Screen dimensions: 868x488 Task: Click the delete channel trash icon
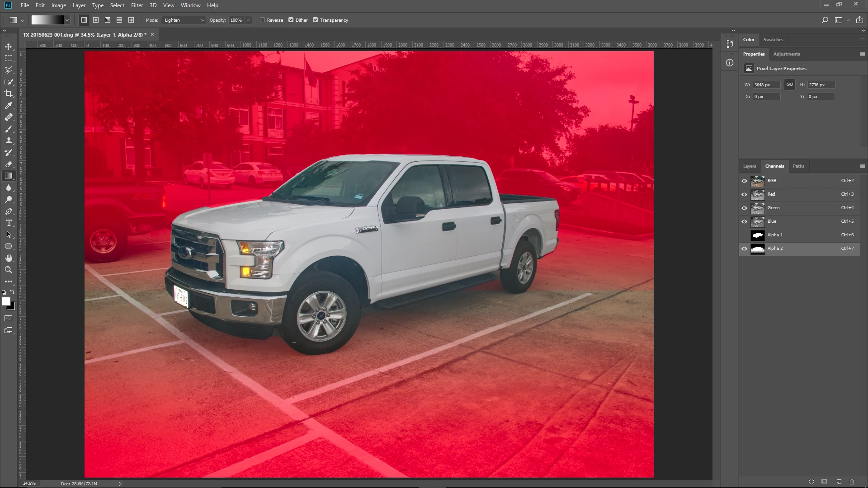coord(852,482)
